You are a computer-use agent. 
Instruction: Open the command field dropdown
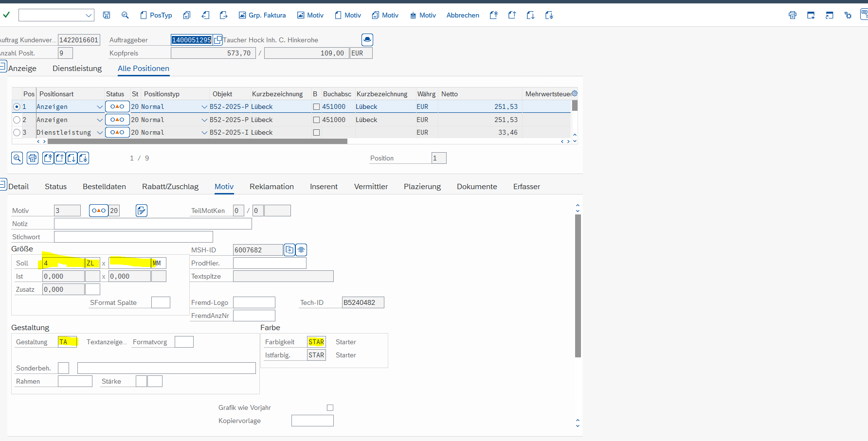tap(89, 15)
